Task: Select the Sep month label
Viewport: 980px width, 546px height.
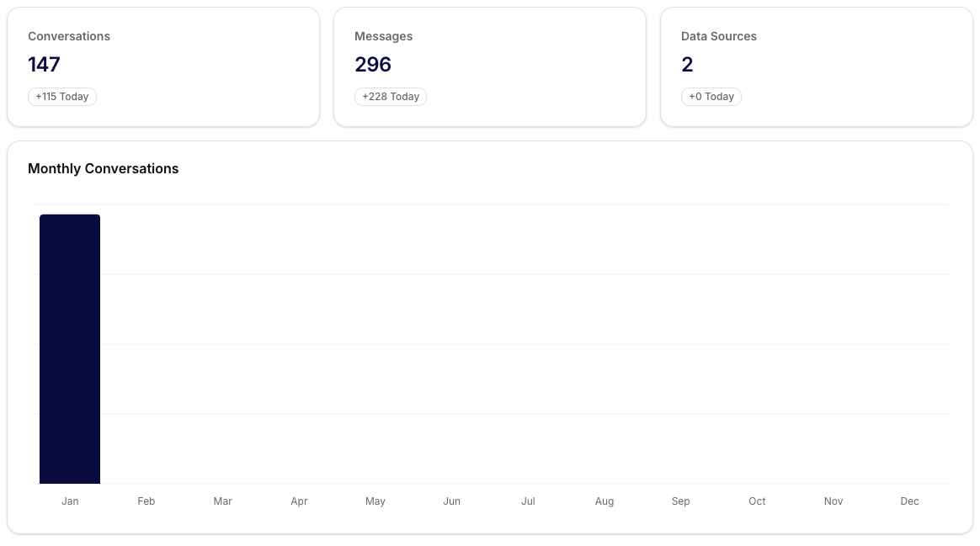Action: point(681,501)
